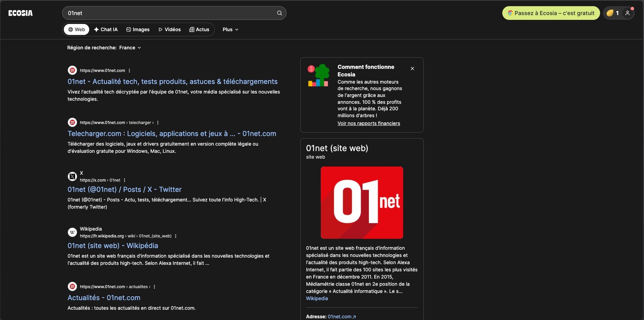Click the favicon beside Telecharger.com result

(72, 123)
